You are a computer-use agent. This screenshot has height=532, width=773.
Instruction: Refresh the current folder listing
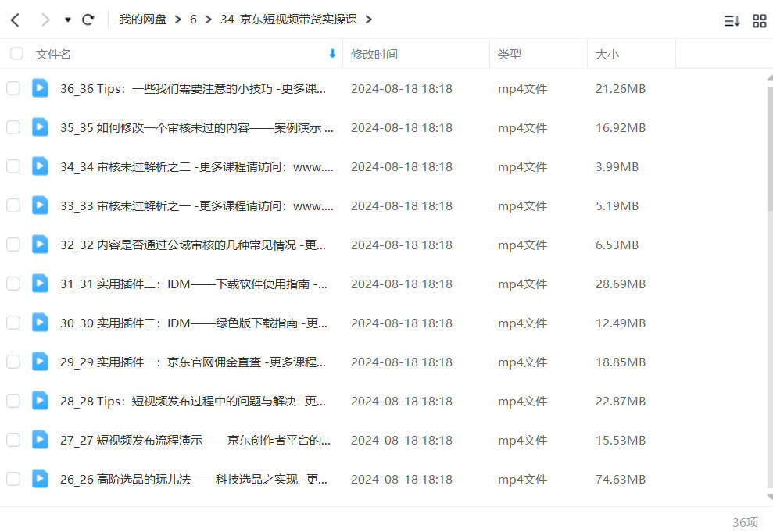pyautogui.click(x=88, y=20)
